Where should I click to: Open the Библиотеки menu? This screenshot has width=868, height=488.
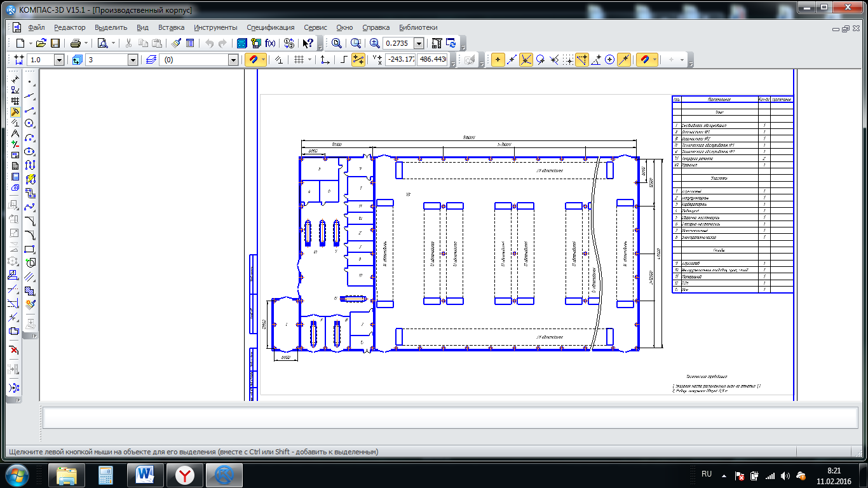tap(418, 27)
